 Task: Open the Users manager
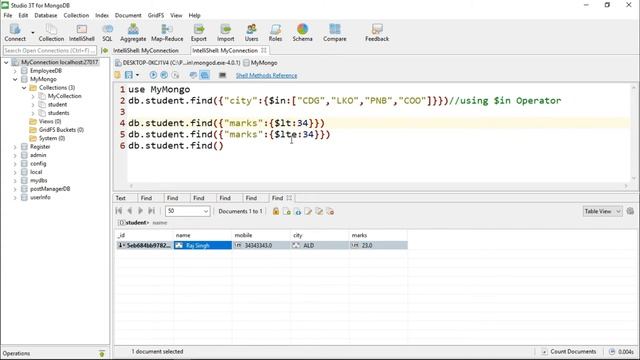[x=251, y=32]
